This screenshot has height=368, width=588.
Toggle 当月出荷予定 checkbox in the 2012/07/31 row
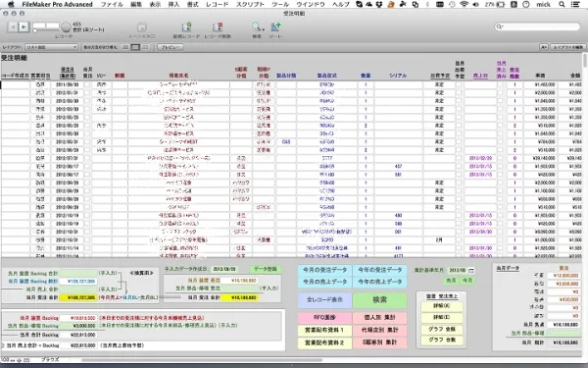pos(459,158)
